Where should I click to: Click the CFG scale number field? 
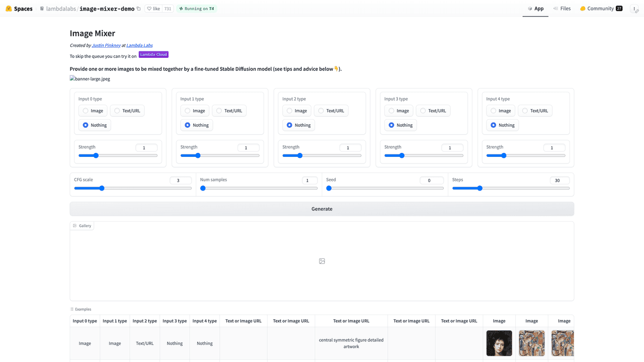click(x=181, y=180)
